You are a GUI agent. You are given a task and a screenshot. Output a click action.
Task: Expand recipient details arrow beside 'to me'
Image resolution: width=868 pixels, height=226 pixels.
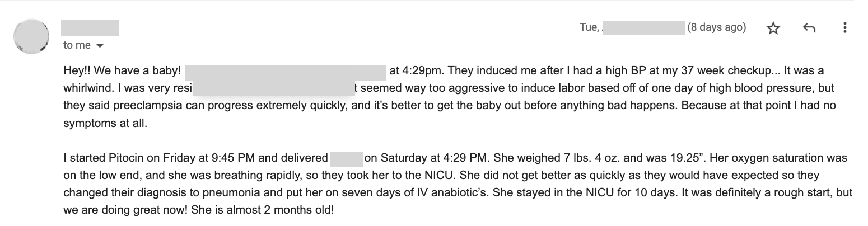point(100,46)
